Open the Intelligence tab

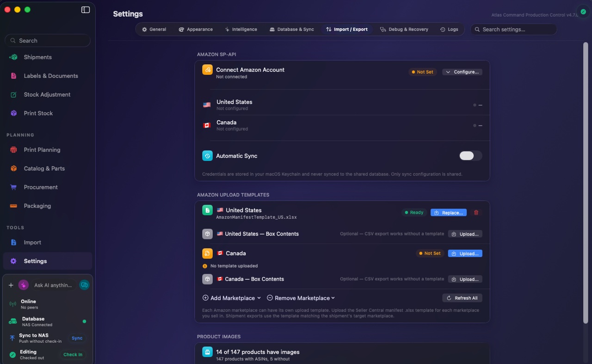pos(241,29)
